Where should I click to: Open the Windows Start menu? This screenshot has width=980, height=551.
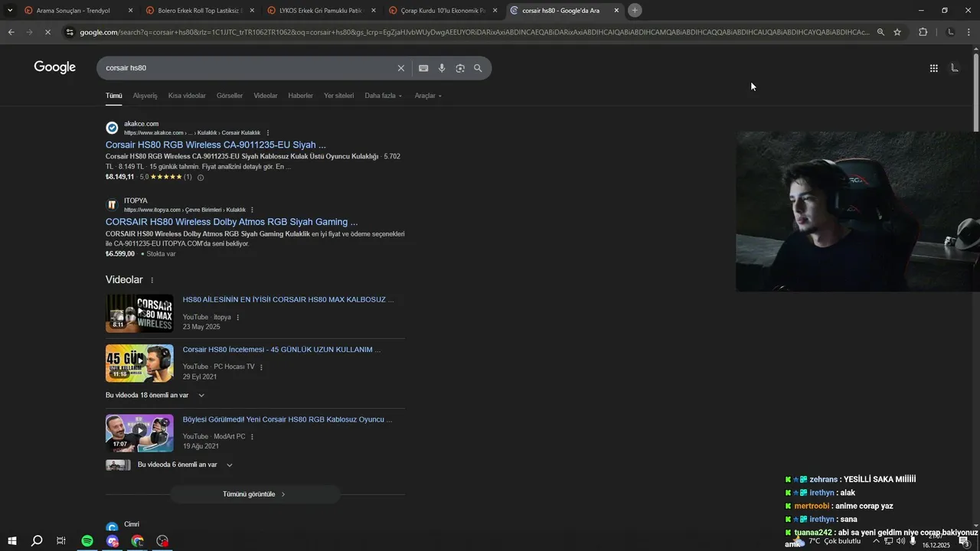click(11, 541)
